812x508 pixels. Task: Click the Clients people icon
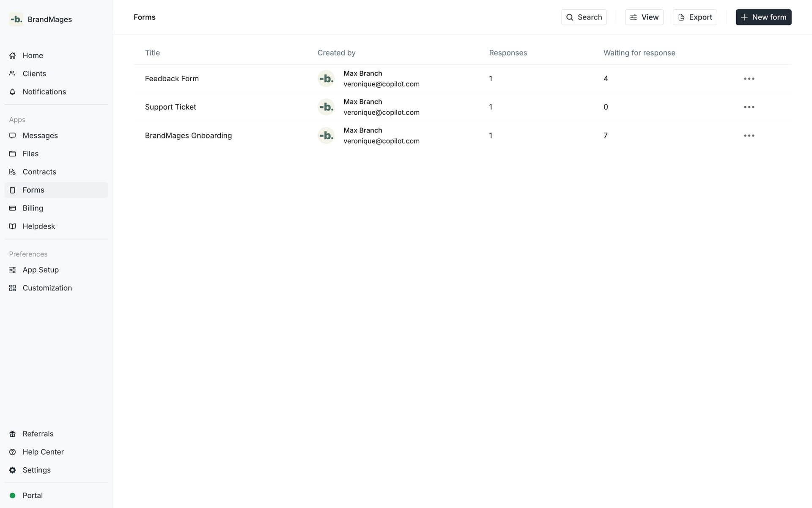click(13, 74)
